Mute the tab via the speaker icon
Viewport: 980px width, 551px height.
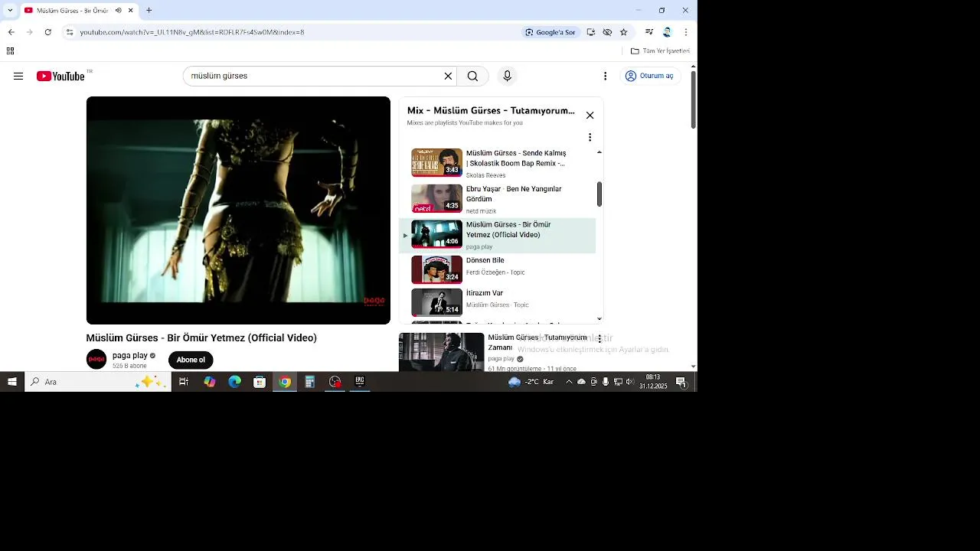118,11
